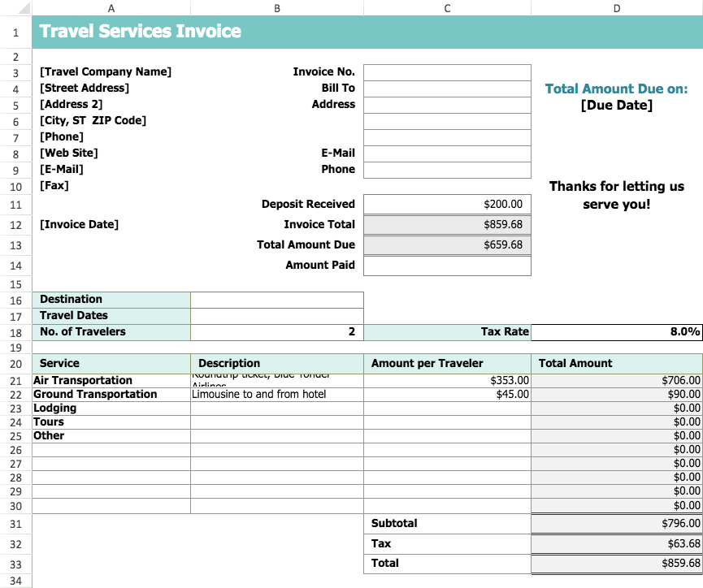Select the Ground Transportation cell
The height and width of the screenshot is (588, 703).
point(111,395)
